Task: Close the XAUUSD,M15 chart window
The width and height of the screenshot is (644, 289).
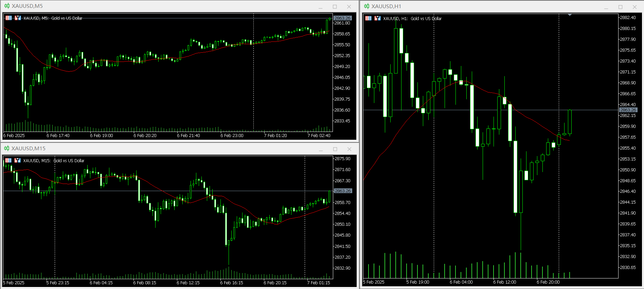Action: tap(349, 149)
